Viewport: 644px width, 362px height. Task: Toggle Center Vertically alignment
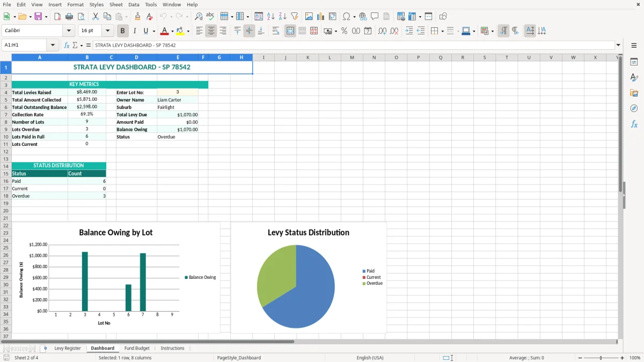pos(249,31)
